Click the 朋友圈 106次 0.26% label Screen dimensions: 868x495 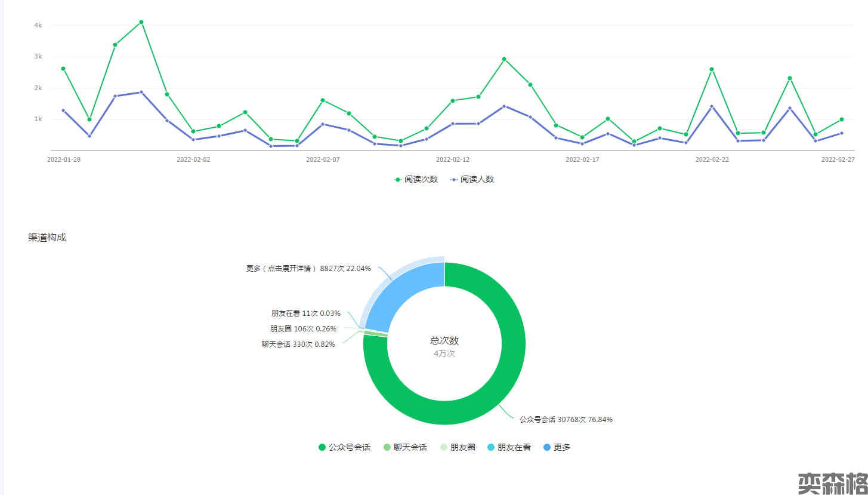tap(303, 328)
